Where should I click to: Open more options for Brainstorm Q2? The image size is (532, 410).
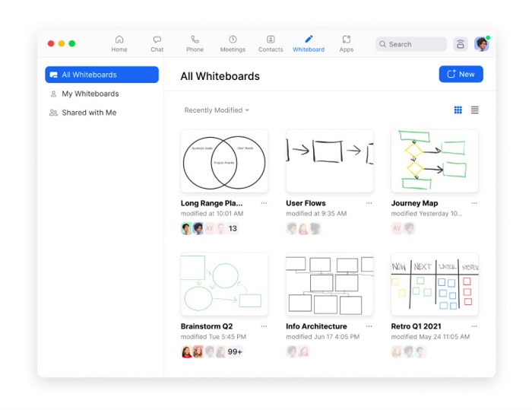pyautogui.click(x=264, y=326)
